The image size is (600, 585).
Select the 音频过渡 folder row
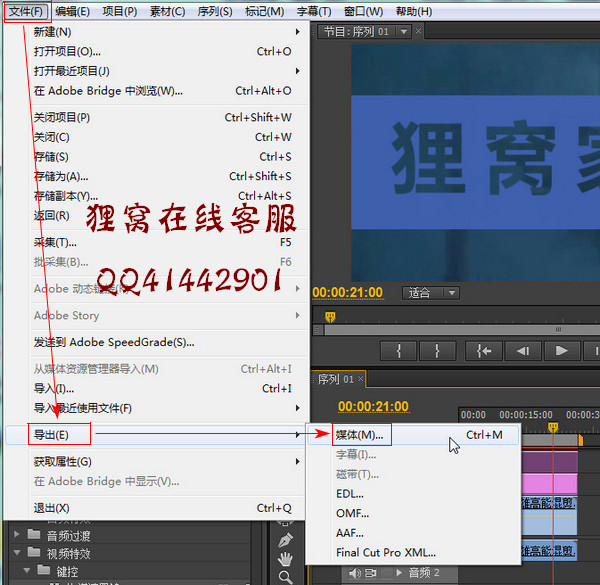[x=130, y=535]
